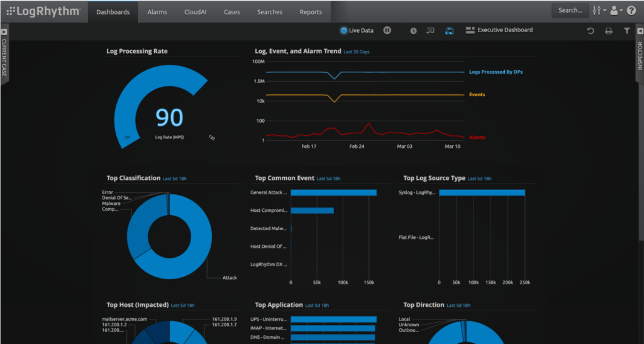
Task: Click the 161.200.1.9 host label
Action: point(225,319)
